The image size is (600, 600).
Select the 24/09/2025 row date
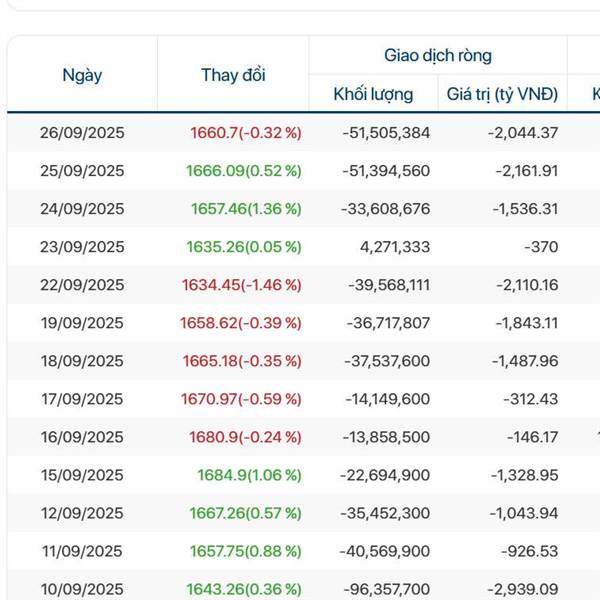tap(82, 209)
